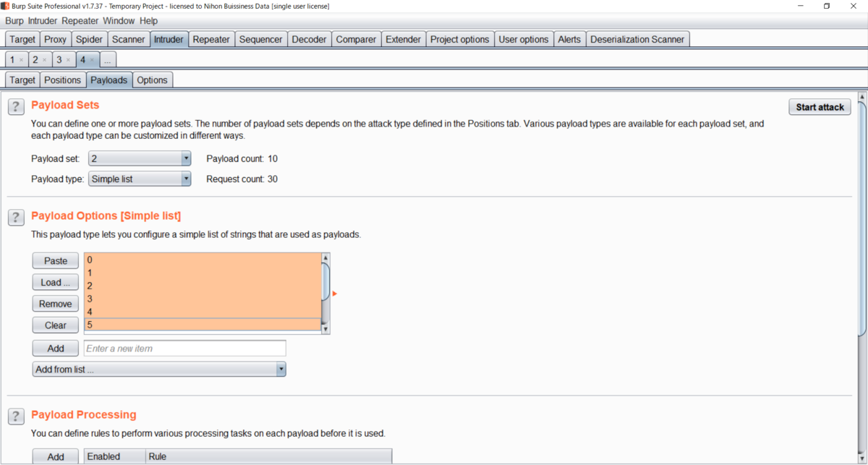Open the Burp menu
This screenshot has width=868, height=465.
click(x=15, y=21)
